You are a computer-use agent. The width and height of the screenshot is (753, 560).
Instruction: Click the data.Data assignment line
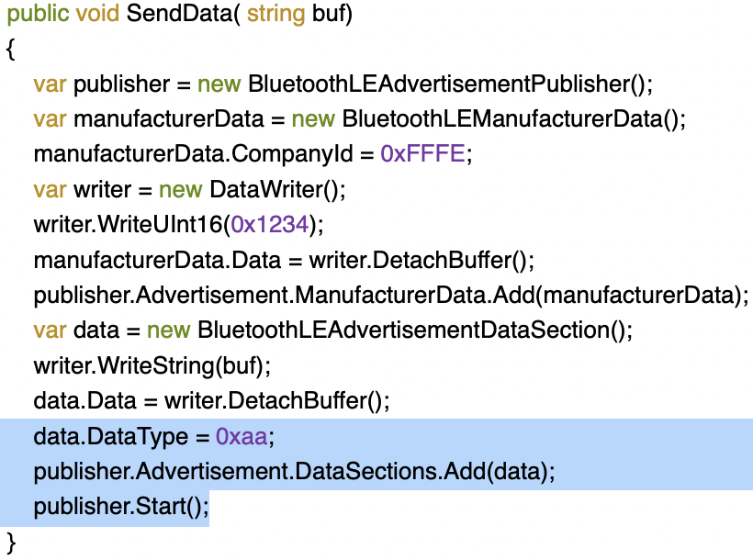click(212, 400)
